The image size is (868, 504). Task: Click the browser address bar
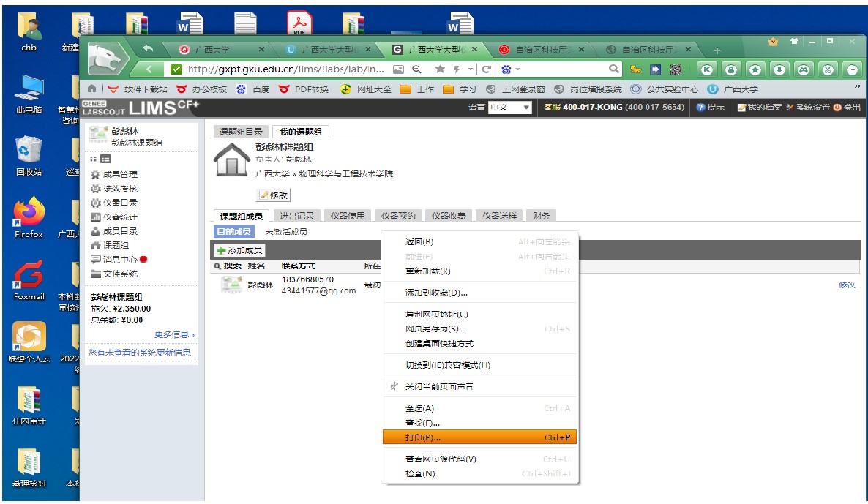click(285, 69)
